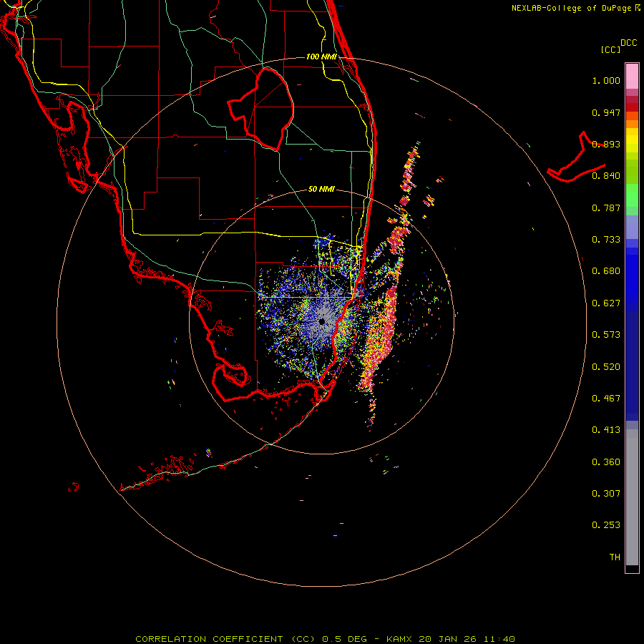Click the 0.947 scale value
The image size is (644, 644).
[606, 112]
